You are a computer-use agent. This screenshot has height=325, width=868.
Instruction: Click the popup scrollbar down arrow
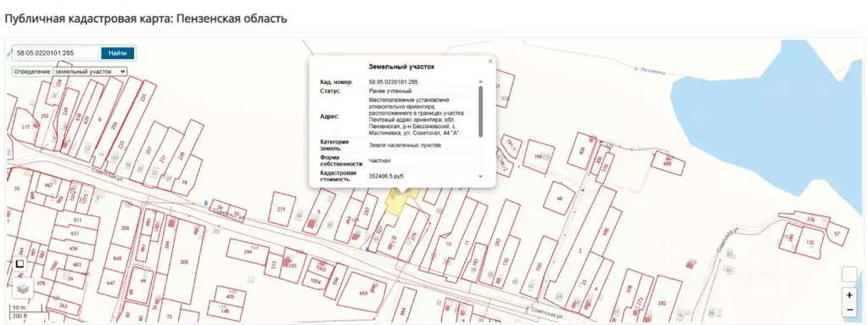[480, 176]
